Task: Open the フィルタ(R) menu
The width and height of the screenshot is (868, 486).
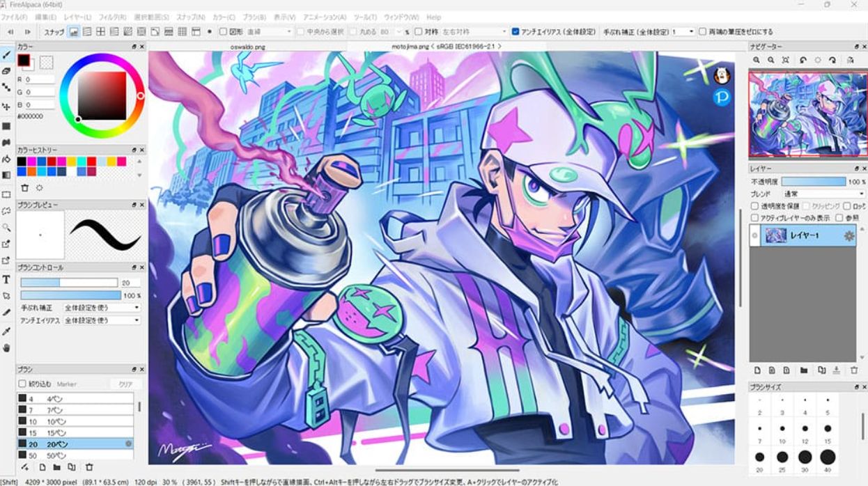Action: click(x=112, y=17)
